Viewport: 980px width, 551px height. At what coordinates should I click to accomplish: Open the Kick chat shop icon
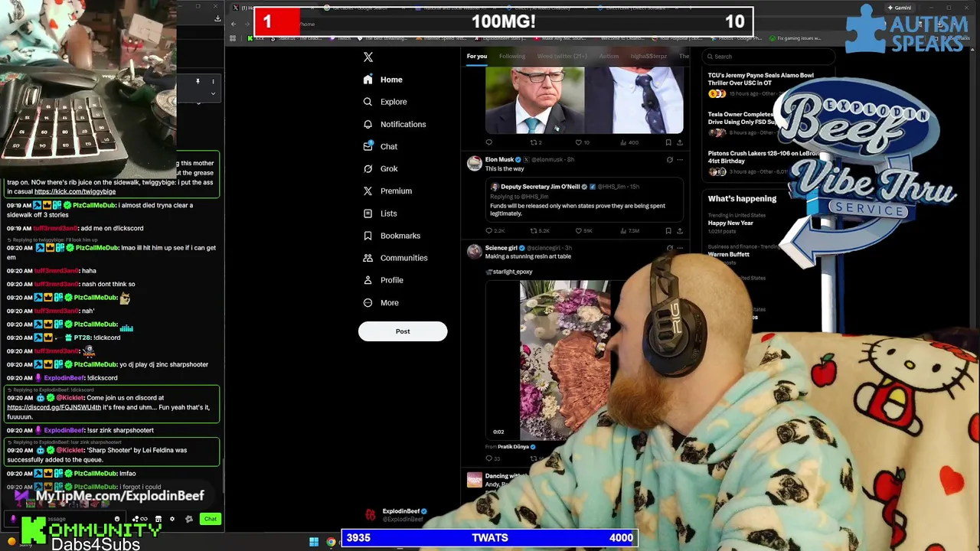158,519
